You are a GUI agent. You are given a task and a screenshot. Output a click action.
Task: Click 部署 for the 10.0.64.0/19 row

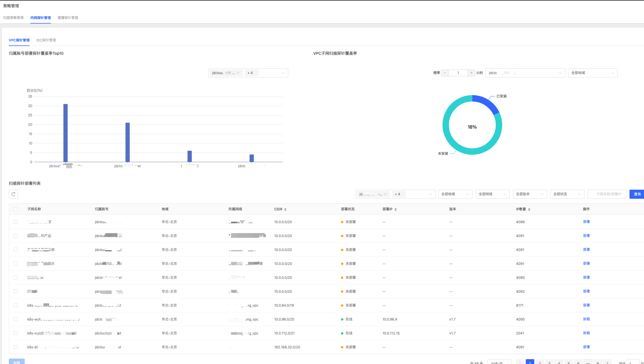pyautogui.click(x=586, y=305)
